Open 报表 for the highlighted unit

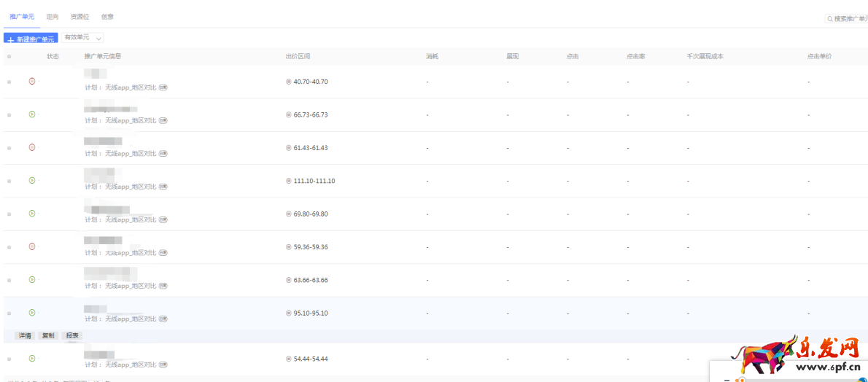(x=72, y=335)
